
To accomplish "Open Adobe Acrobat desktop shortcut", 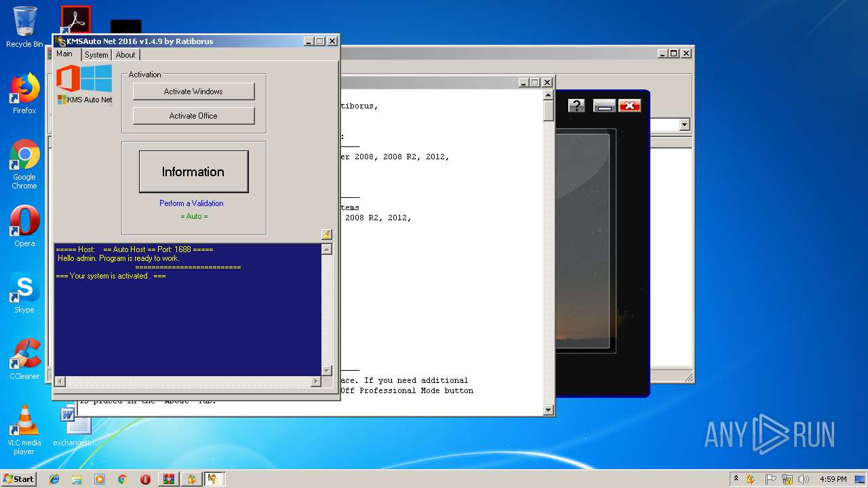I will pyautogui.click(x=75, y=20).
